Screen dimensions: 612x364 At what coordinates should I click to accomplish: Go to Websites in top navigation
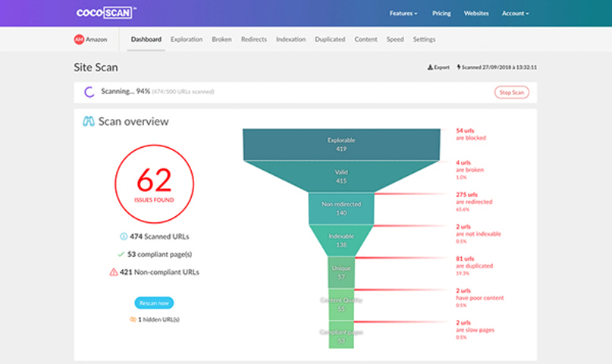click(476, 13)
